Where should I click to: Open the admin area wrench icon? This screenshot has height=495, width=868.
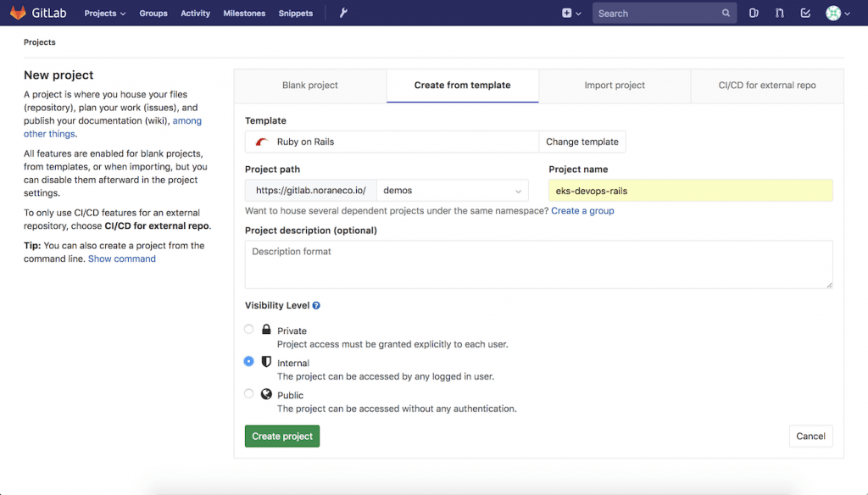click(343, 13)
